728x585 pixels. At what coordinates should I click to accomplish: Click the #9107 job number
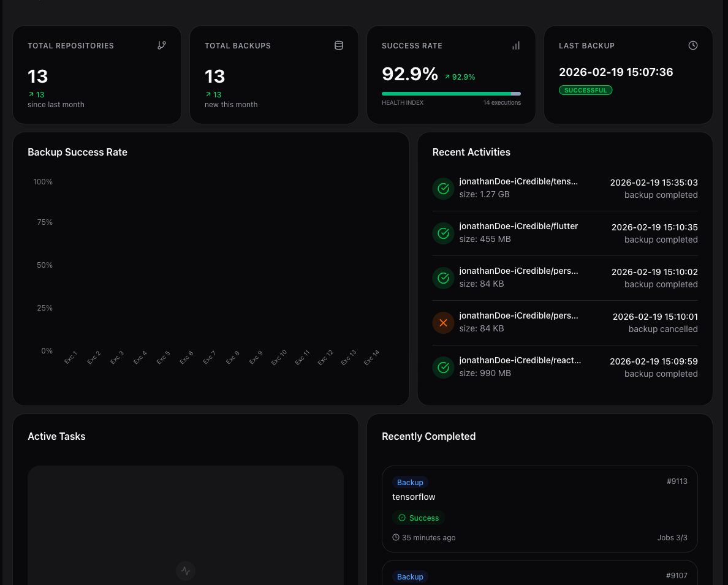pos(677,575)
